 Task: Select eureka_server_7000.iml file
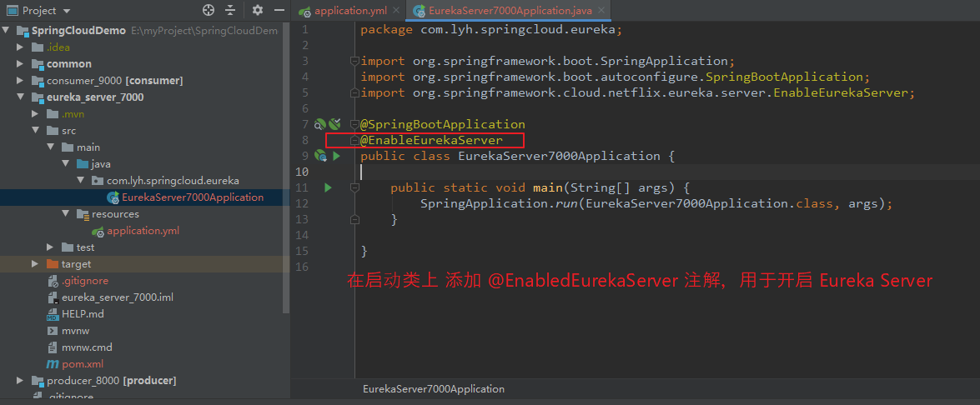pyautogui.click(x=118, y=297)
